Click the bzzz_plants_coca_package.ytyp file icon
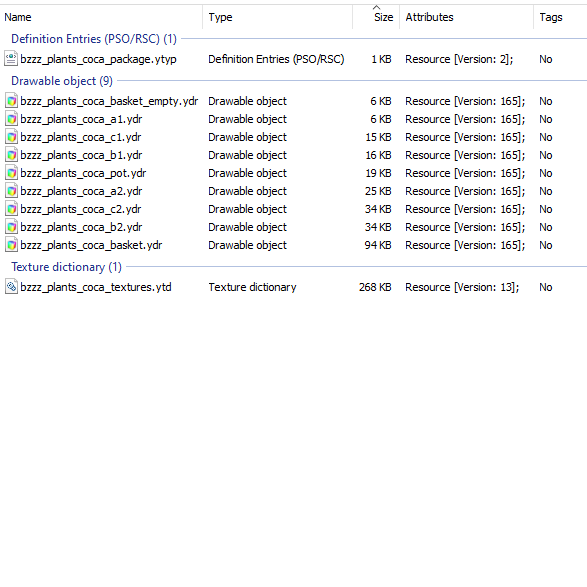 coord(11,59)
